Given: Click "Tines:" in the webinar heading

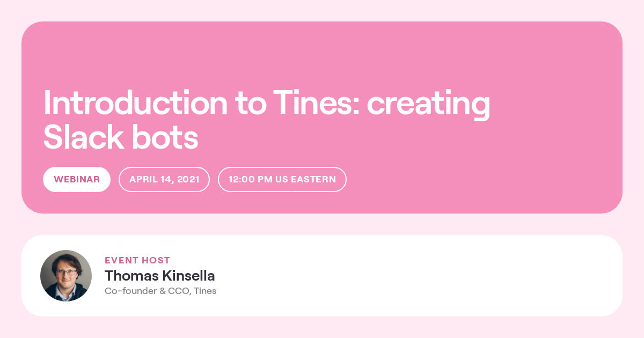Looking at the screenshot, I should tap(316, 103).
